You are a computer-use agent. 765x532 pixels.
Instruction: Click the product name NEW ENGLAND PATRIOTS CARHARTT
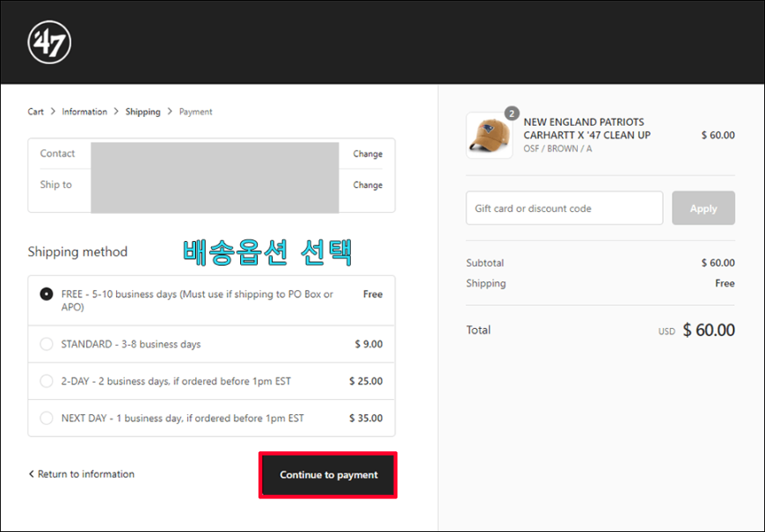click(587, 128)
